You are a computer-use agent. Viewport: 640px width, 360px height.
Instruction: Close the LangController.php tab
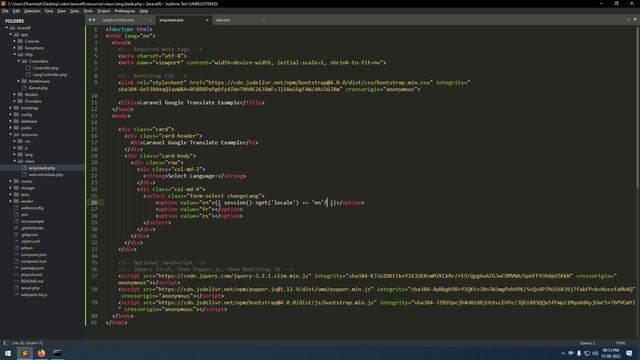coord(150,20)
